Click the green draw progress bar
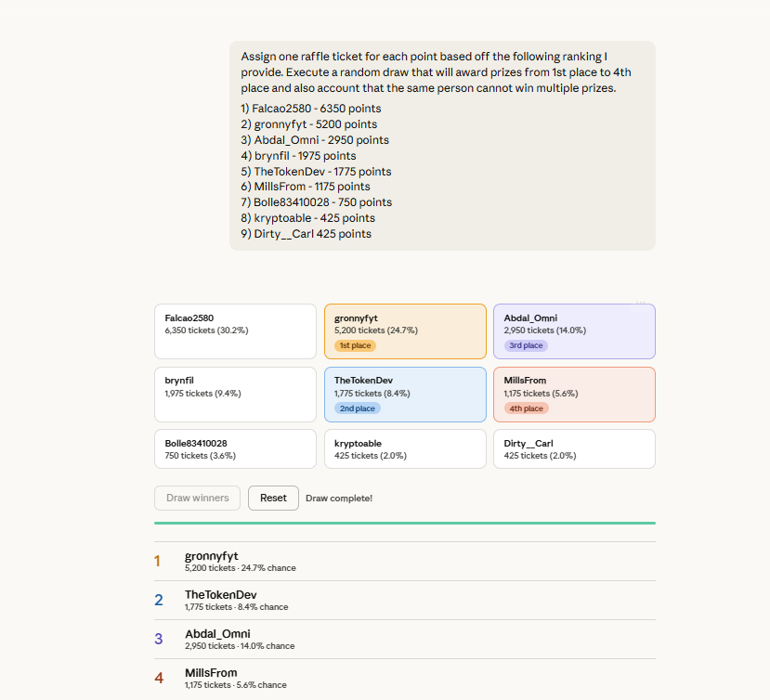 (x=405, y=524)
